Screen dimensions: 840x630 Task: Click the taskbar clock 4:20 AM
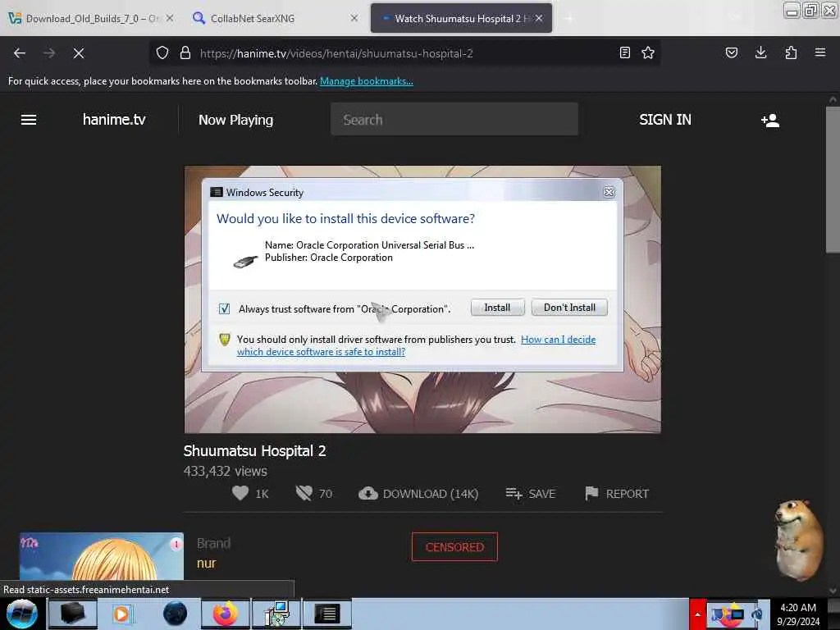[798, 614]
